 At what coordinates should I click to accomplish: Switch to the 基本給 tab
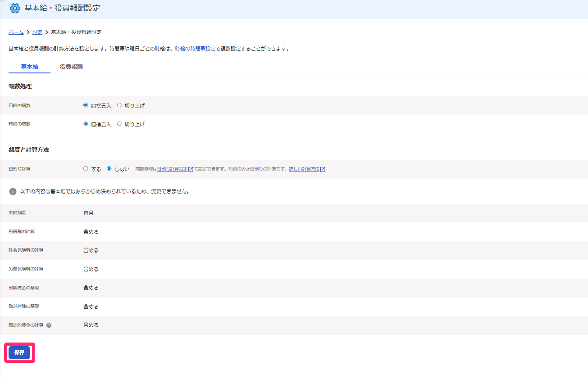(x=29, y=67)
